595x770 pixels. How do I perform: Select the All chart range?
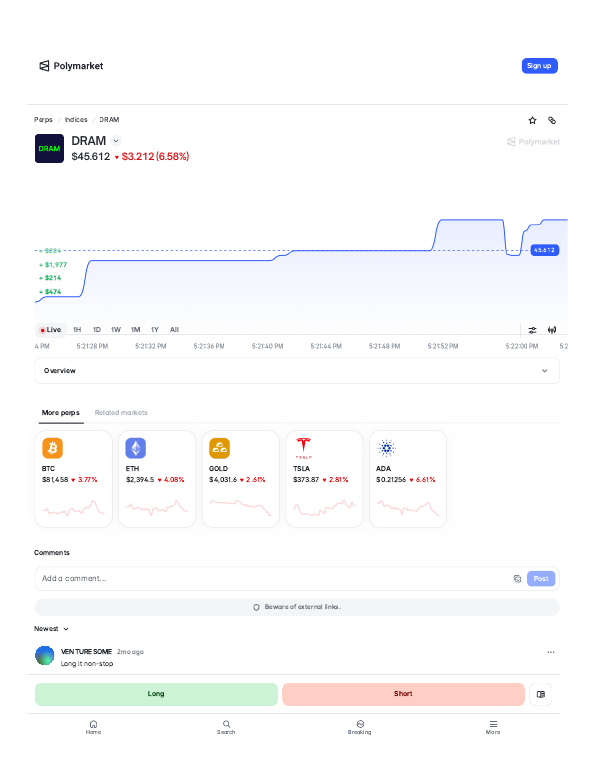click(174, 330)
